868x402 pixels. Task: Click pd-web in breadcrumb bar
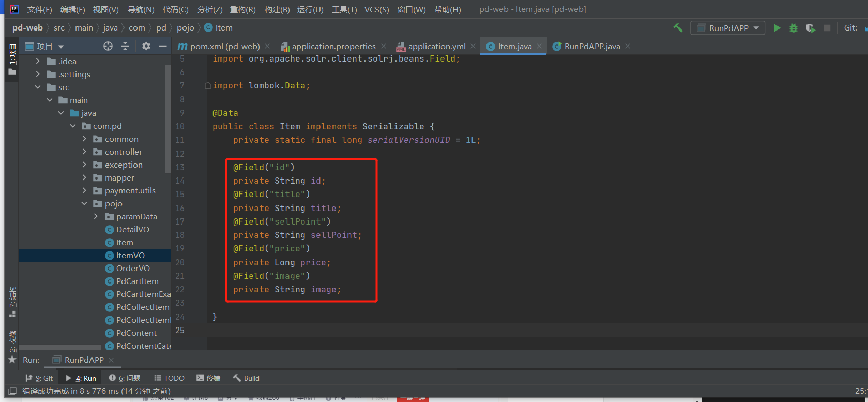27,28
